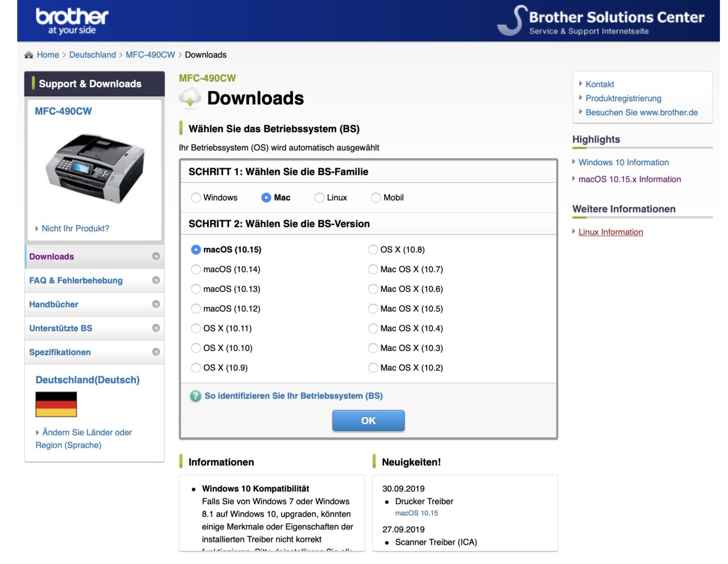The height and width of the screenshot is (564, 728).
Task: Click the German flag icon
Action: pyautogui.click(x=56, y=404)
